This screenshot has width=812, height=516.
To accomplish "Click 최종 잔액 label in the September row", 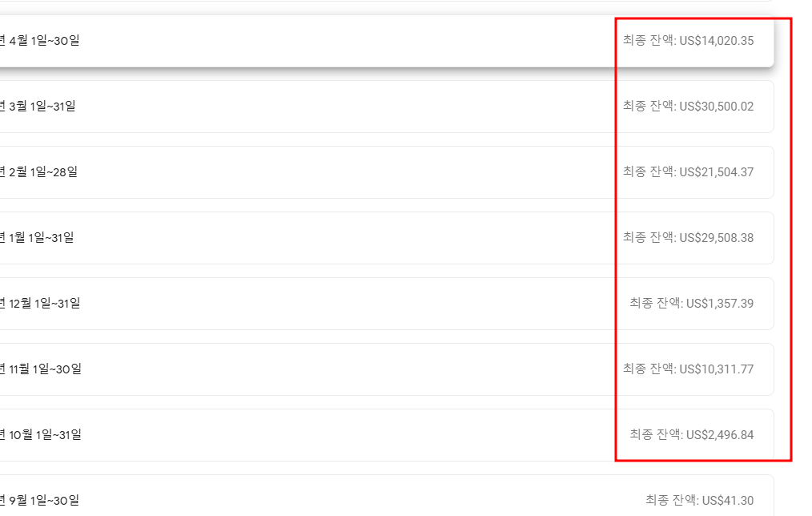I will click(670, 500).
